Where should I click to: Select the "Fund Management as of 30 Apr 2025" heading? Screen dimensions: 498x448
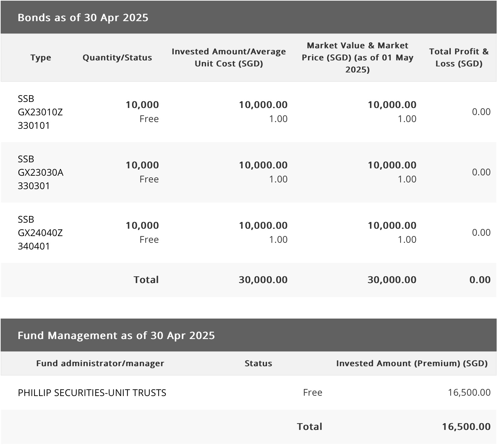tap(116, 335)
